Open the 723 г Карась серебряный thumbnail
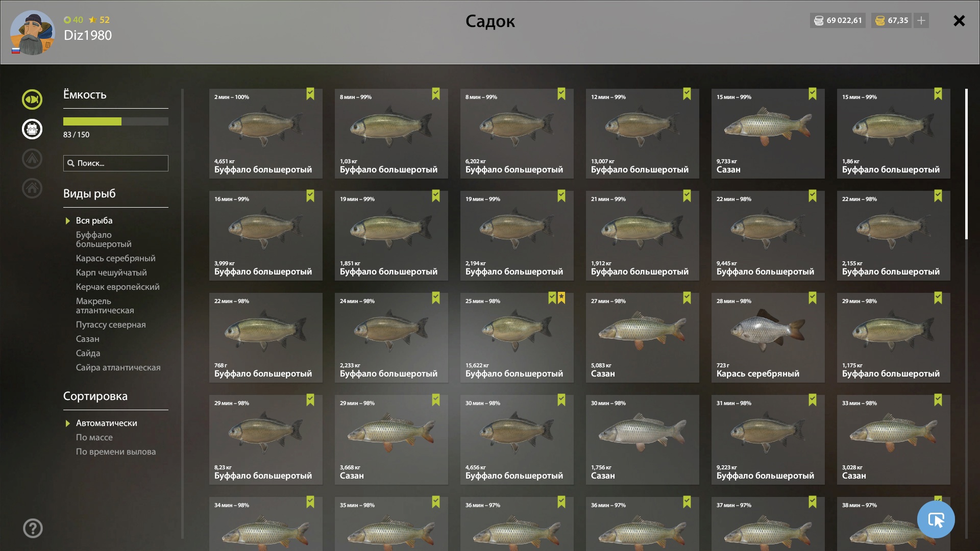 (x=768, y=338)
